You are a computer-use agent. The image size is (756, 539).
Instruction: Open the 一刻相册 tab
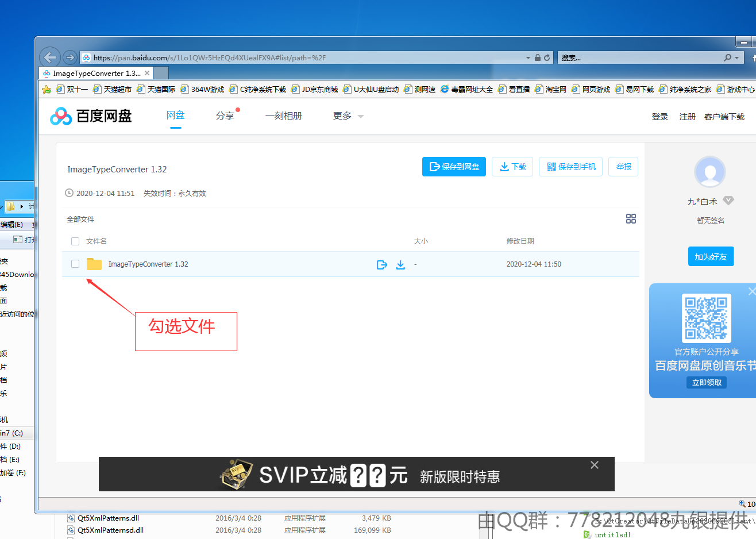coord(284,116)
